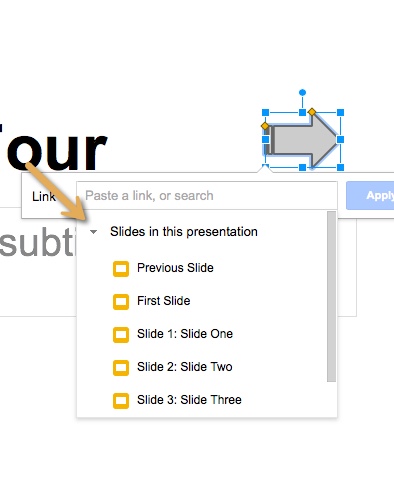The width and height of the screenshot is (394, 480).
Task: Click the Previous Slide yellow slide icon
Action: 121,269
